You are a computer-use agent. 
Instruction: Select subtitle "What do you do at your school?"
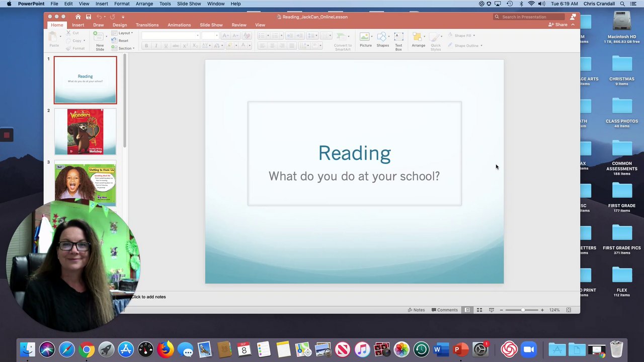pyautogui.click(x=354, y=176)
